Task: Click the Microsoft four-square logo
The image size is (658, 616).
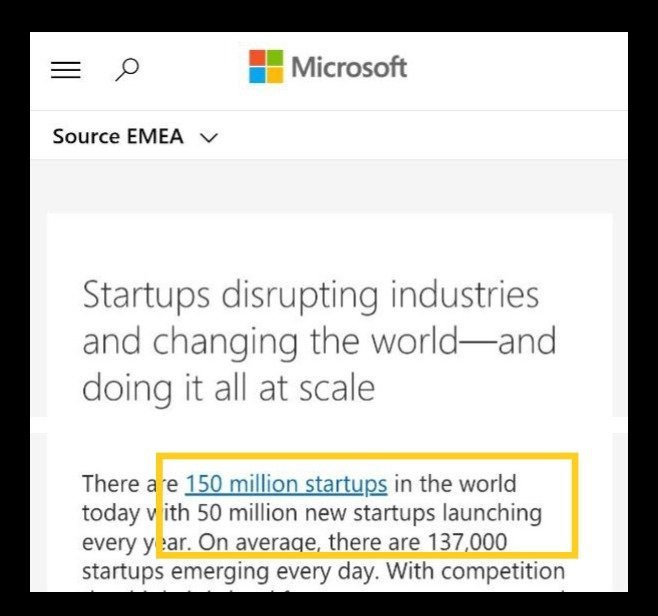Action: pos(266,67)
